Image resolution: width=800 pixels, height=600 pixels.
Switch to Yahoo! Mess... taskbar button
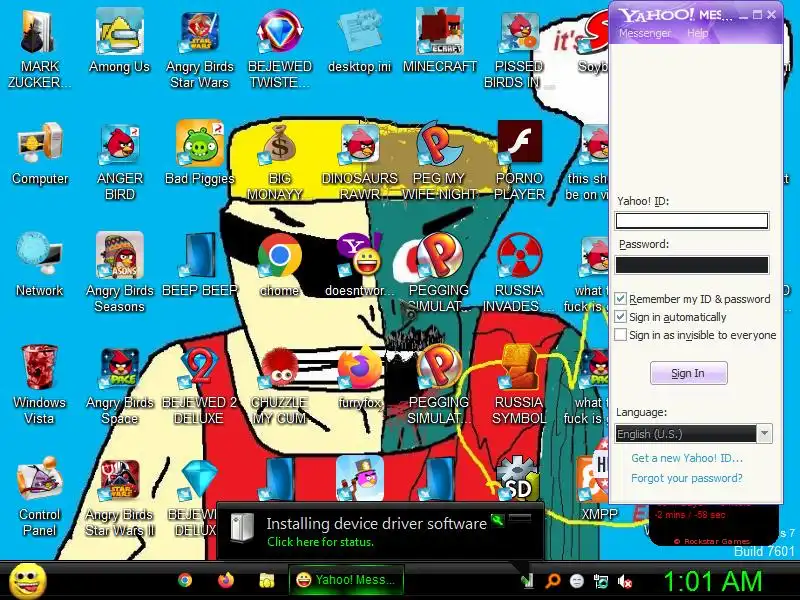[x=346, y=580]
